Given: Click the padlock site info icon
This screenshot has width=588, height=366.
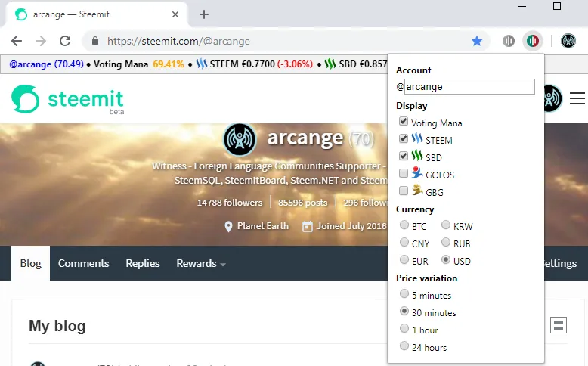Looking at the screenshot, I should point(95,41).
